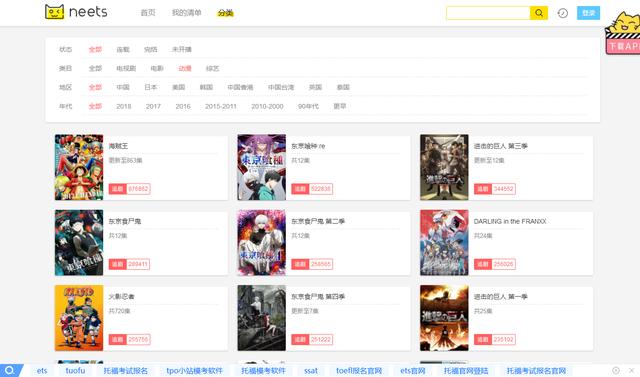
Task: Click the tuofu suggestion link
Action: (x=75, y=370)
